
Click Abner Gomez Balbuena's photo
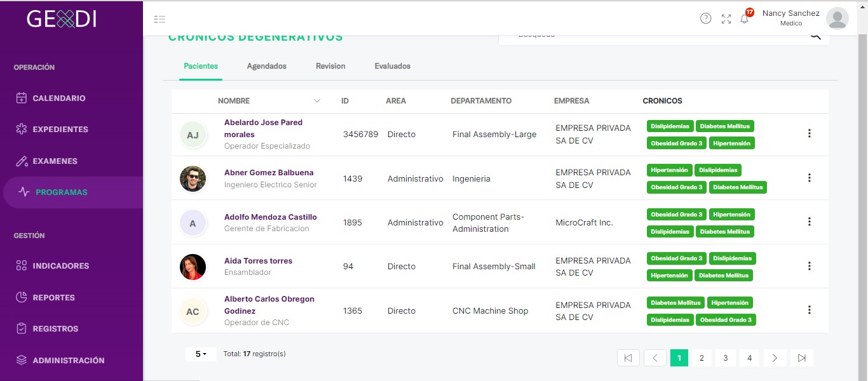(193, 179)
